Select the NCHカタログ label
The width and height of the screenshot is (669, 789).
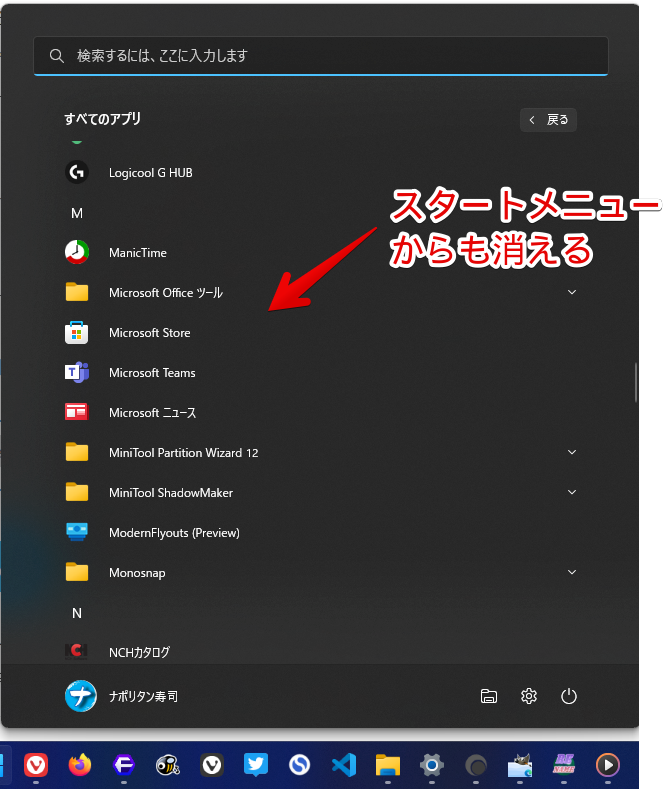139,652
